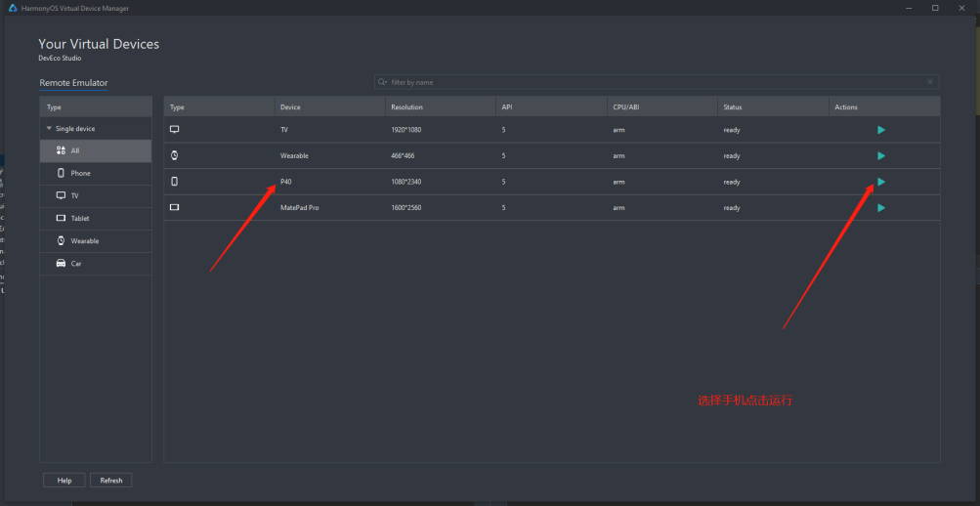Click the TV type icon in first row
Screen dimensions: 980x506
[175, 130]
